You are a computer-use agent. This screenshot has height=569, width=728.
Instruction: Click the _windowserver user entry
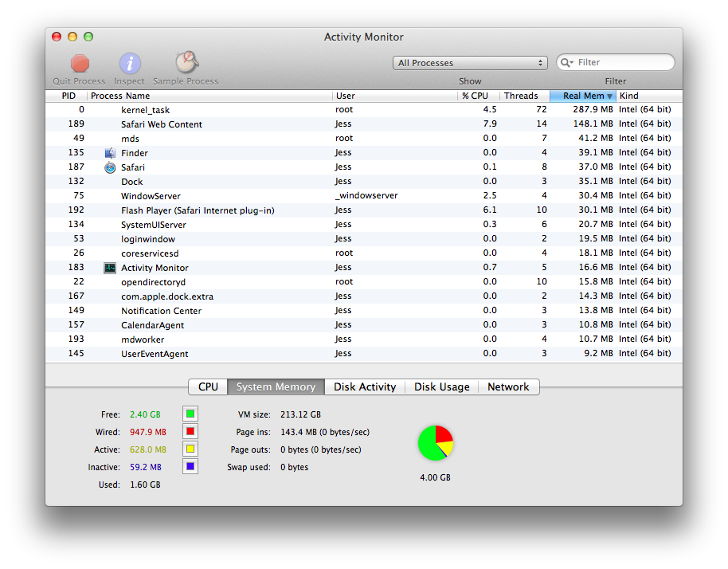click(x=366, y=195)
